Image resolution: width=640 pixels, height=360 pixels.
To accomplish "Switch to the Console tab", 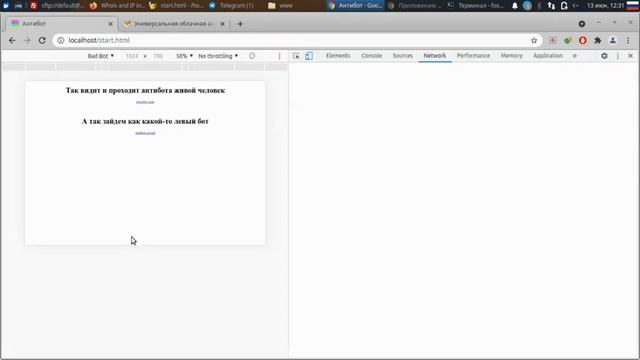I will click(x=371, y=56).
